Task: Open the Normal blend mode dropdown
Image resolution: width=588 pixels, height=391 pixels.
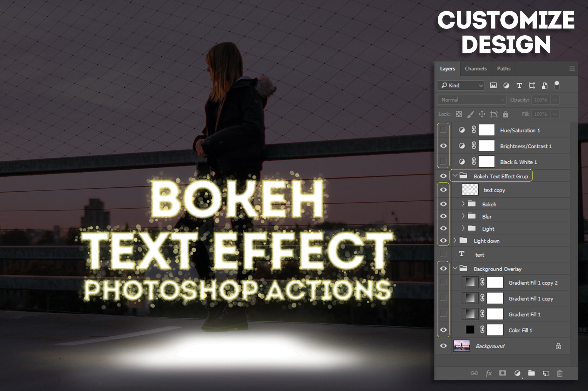Action: pos(472,100)
